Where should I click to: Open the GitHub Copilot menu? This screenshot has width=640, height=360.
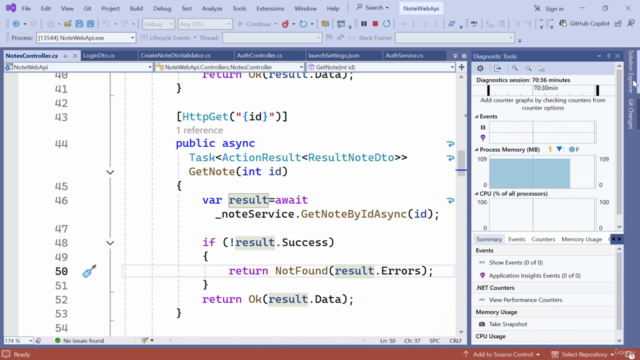[584, 24]
